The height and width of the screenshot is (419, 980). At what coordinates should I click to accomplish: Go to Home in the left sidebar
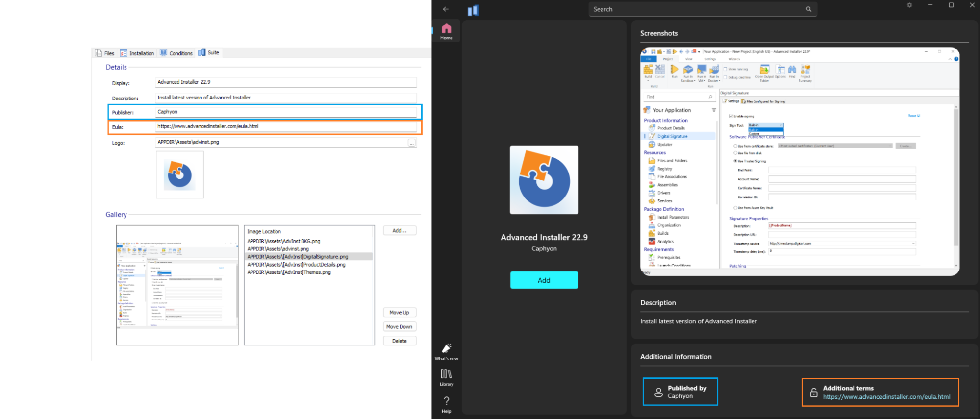click(446, 31)
